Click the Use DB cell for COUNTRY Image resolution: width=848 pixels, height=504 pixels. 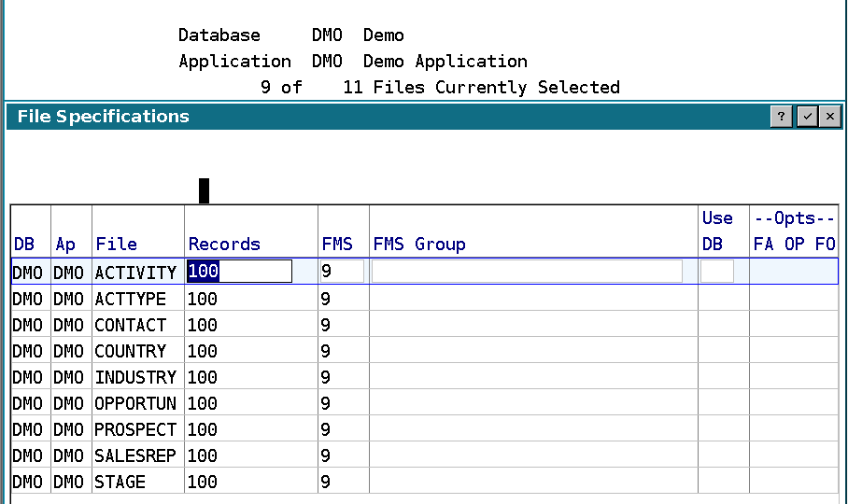coord(724,351)
